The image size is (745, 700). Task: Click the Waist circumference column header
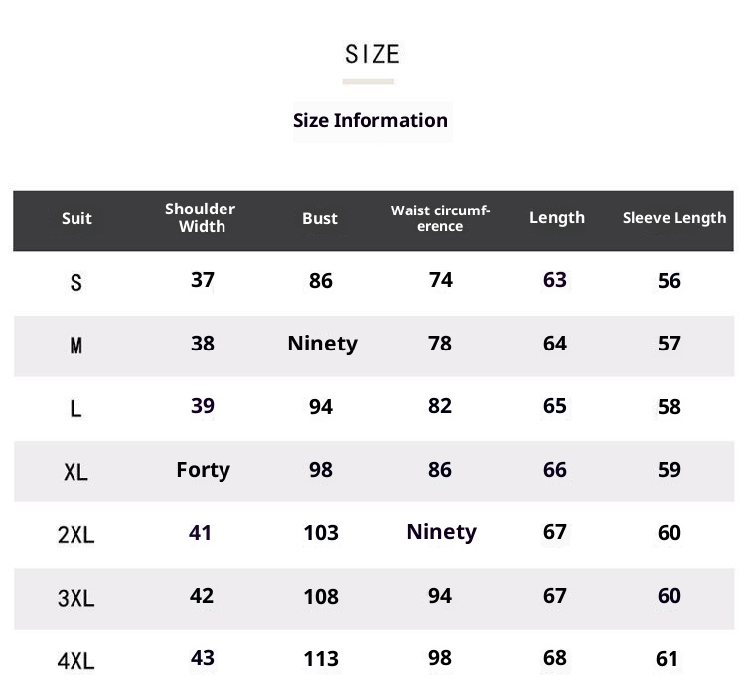coord(440,218)
